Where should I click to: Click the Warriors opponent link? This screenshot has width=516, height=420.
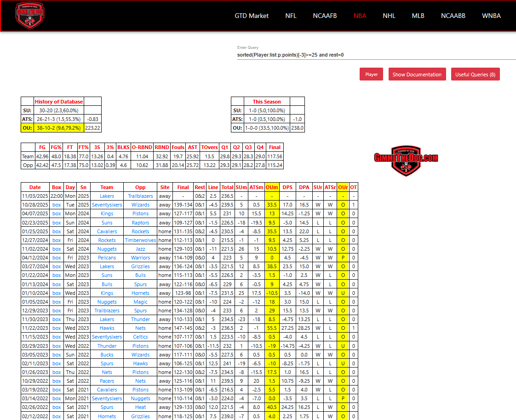click(140, 258)
